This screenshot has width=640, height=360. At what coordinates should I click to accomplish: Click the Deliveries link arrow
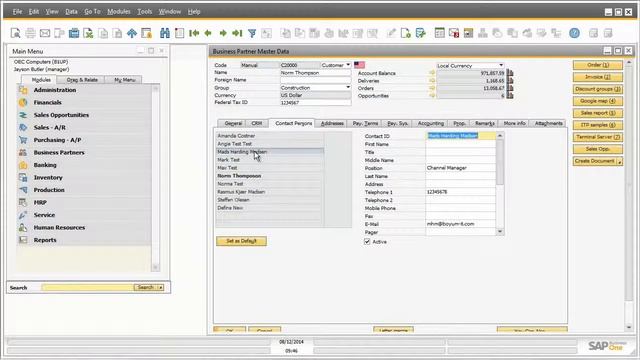431,81
